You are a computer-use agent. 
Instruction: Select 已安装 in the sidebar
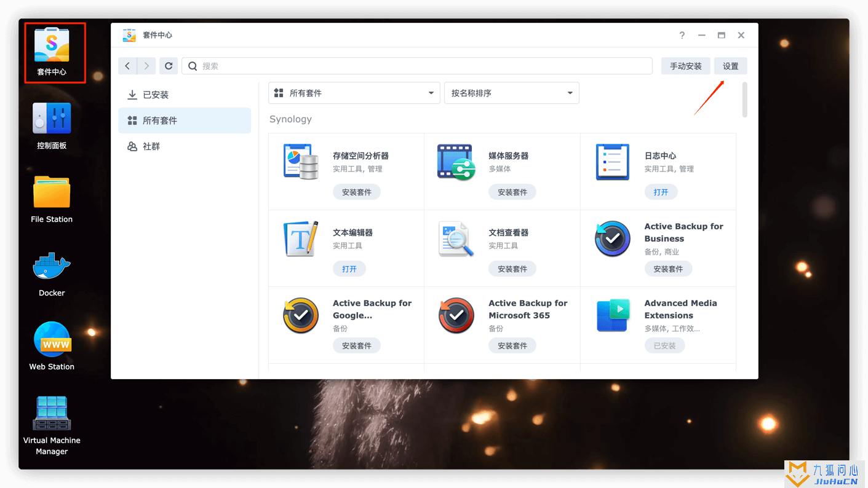tap(185, 95)
